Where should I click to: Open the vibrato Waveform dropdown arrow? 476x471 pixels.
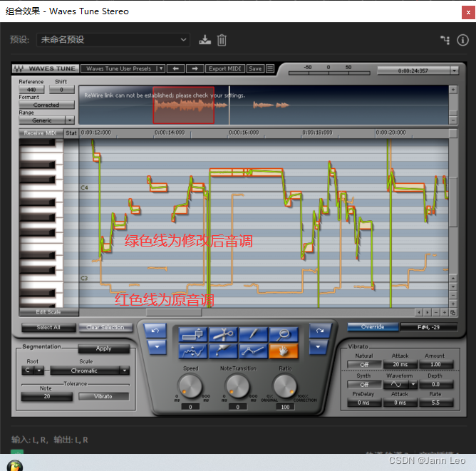point(413,385)
